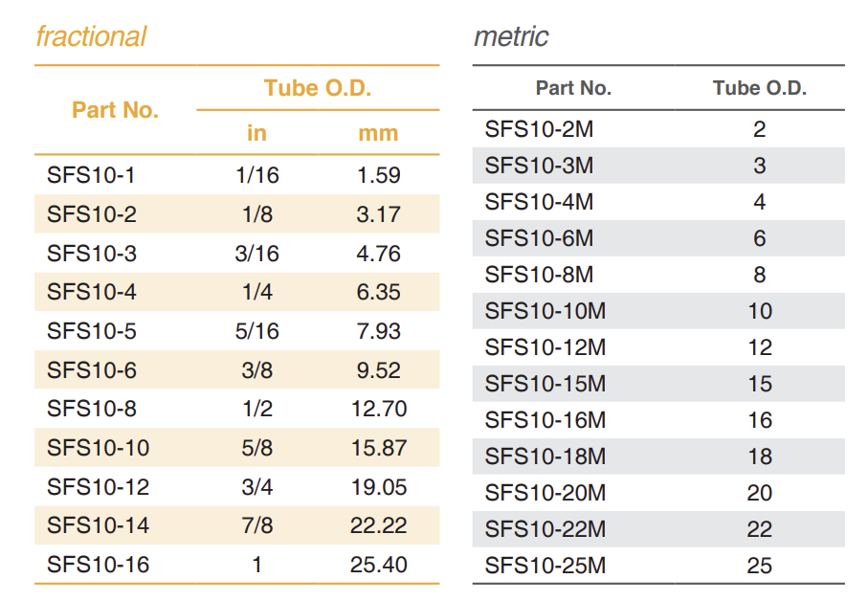
Task: Click the SFS10-4 part number cell
Action: pyautogui.click(x=92, y=292)
